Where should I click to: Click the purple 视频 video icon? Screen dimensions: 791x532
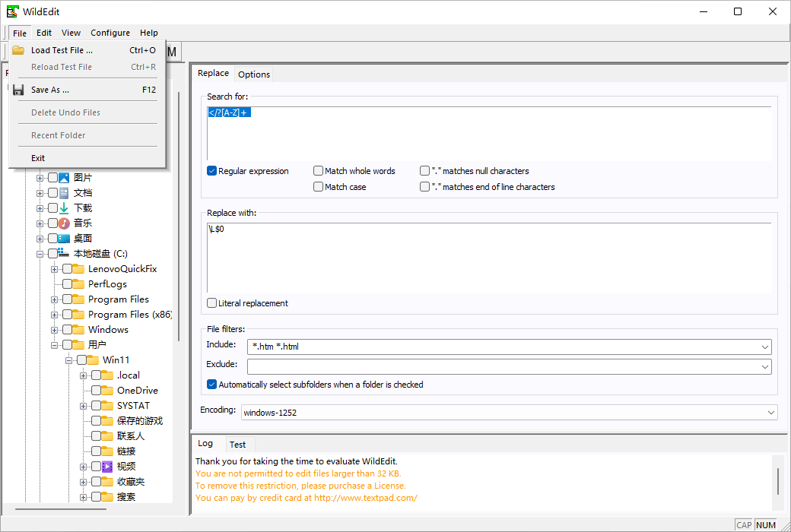click(x=107, y=467)
